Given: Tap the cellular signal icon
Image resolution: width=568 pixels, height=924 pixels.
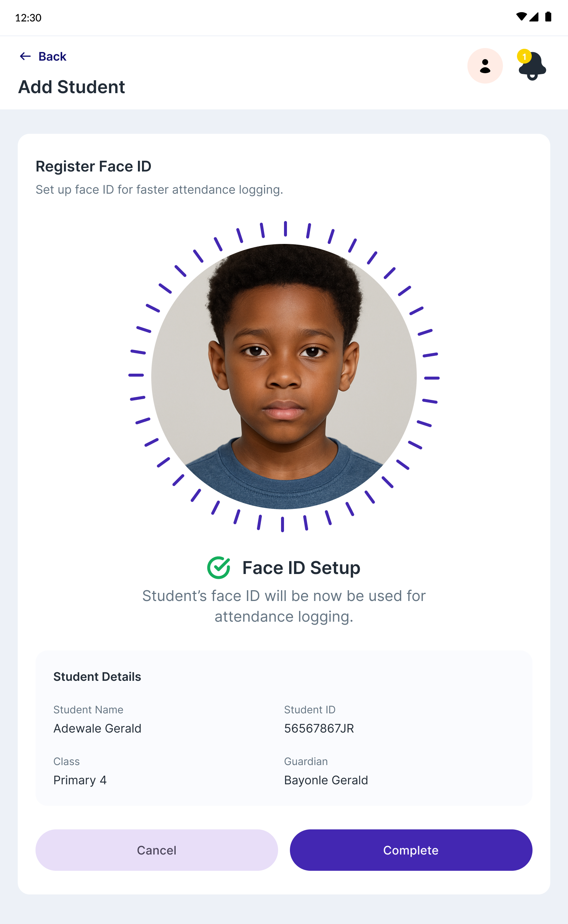Looking at the screenshot, I should click(534, 17).
